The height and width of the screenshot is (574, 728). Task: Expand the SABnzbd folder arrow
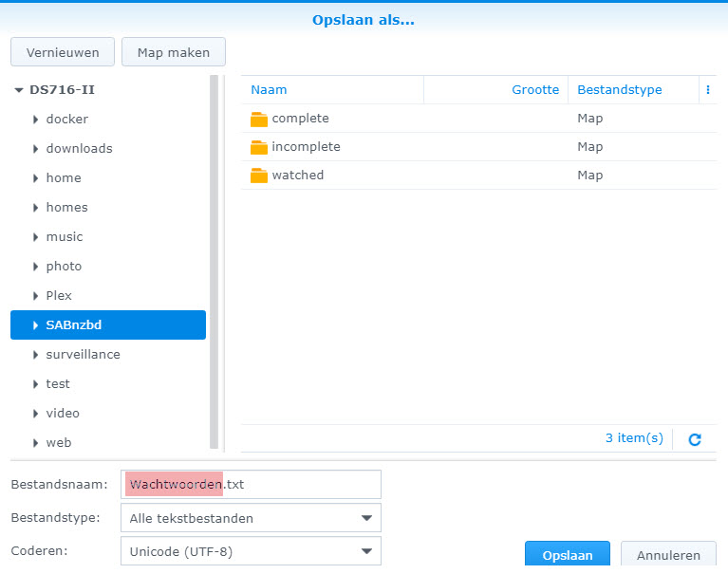coord(35,325)
